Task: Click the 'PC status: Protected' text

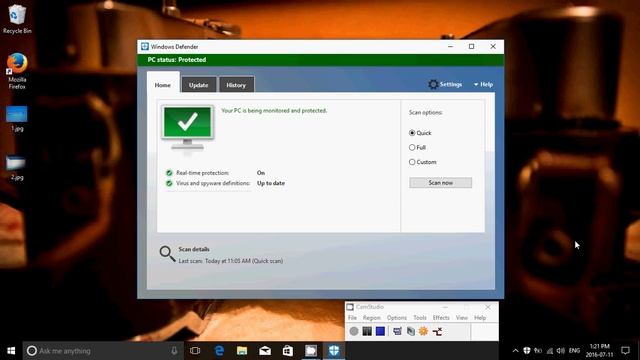Action: pos(177,60)
